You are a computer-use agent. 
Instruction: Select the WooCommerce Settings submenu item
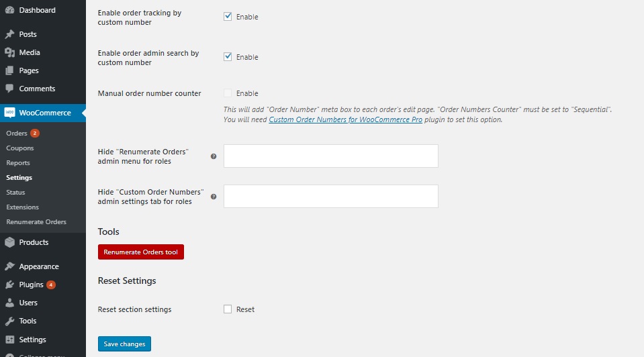pos(19,177)
